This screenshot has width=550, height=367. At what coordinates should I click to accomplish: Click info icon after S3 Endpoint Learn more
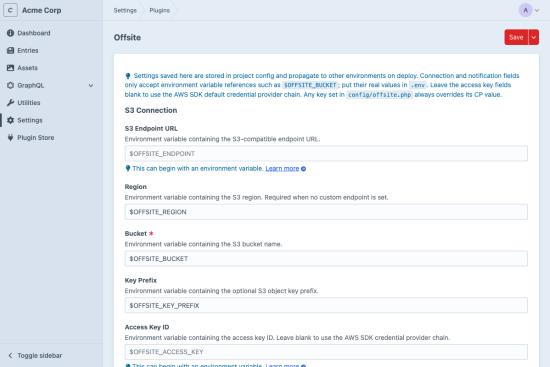(303, 169)
